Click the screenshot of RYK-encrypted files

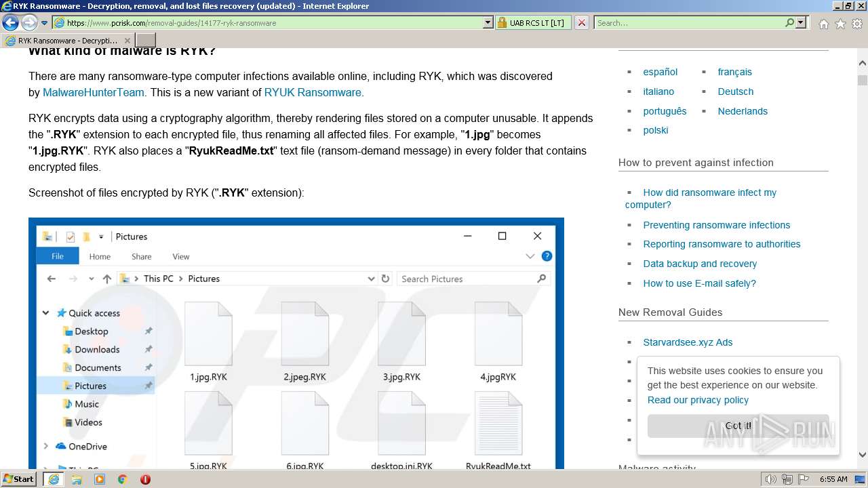(296, 343)
